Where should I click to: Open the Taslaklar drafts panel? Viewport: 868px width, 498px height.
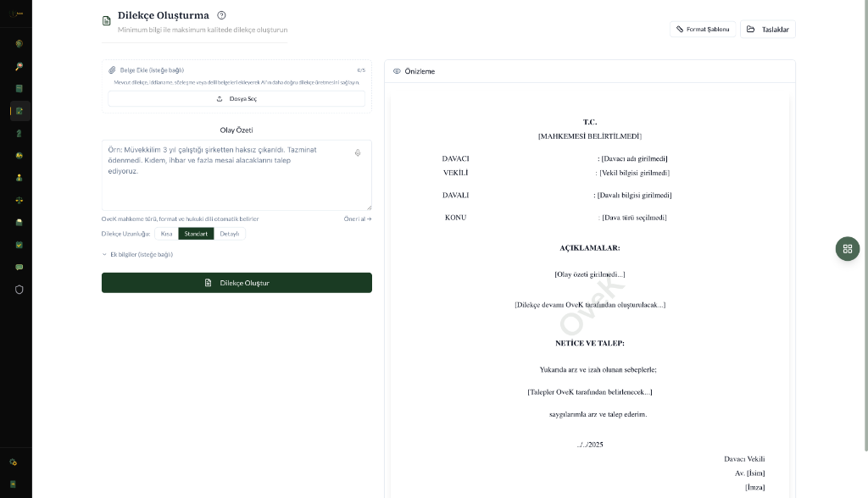pyautogui.click(x=768, y=30)
